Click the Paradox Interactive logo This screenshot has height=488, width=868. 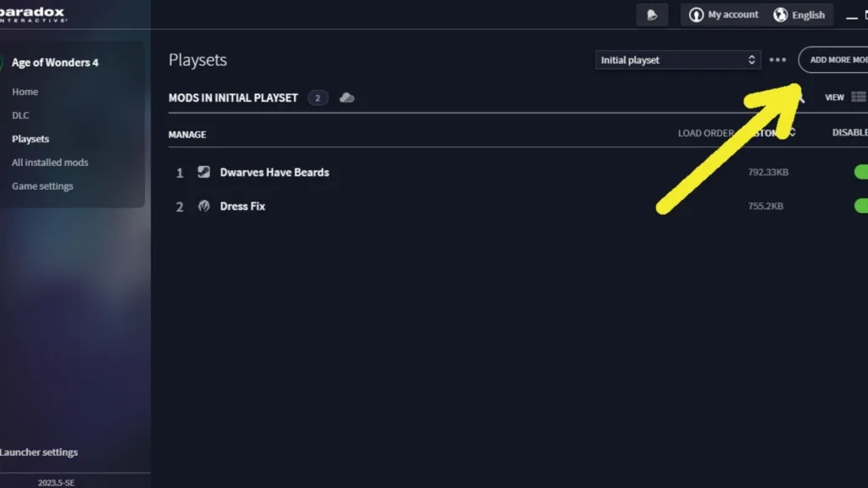[33, 14]
